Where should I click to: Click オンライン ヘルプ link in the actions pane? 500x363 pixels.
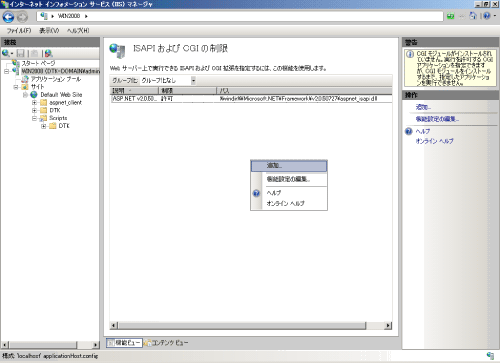tap(434, 141)
